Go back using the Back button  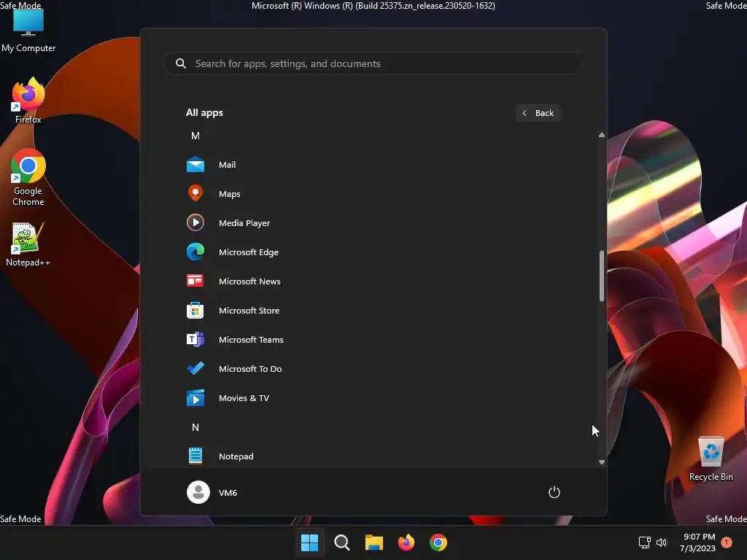pos(538,113)
